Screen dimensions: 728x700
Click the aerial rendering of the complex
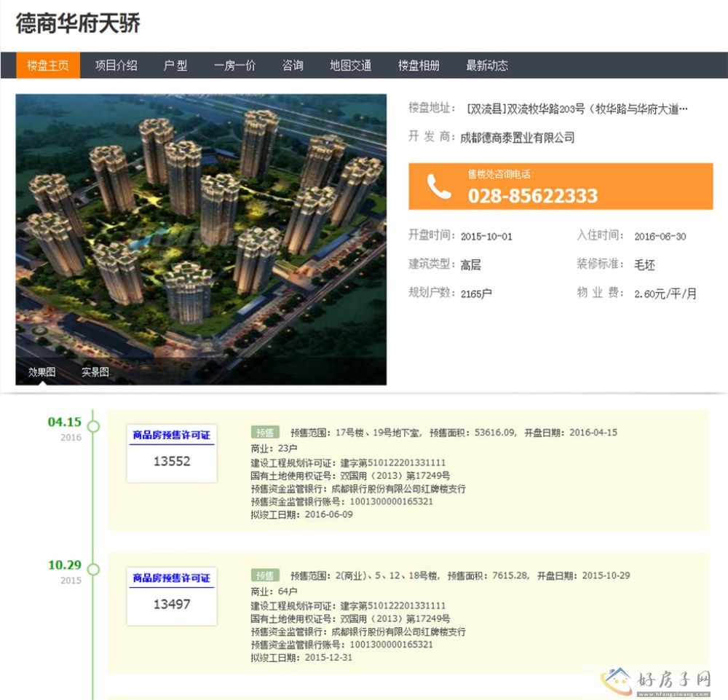[x=201, y=226]
